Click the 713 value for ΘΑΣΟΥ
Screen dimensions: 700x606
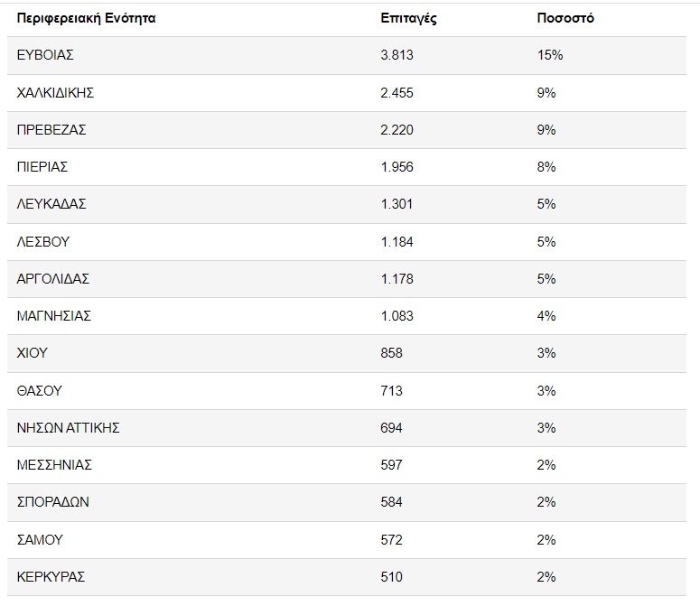coord(392,391)
